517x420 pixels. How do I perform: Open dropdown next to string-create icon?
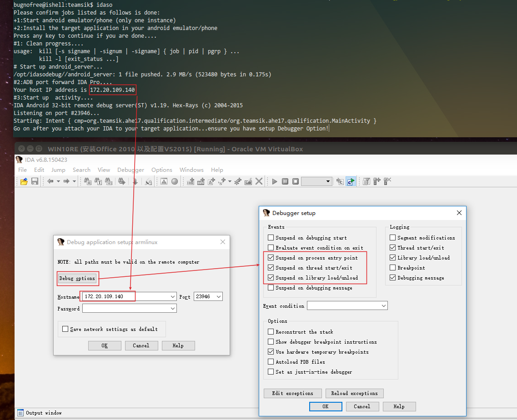coord(230,181)
